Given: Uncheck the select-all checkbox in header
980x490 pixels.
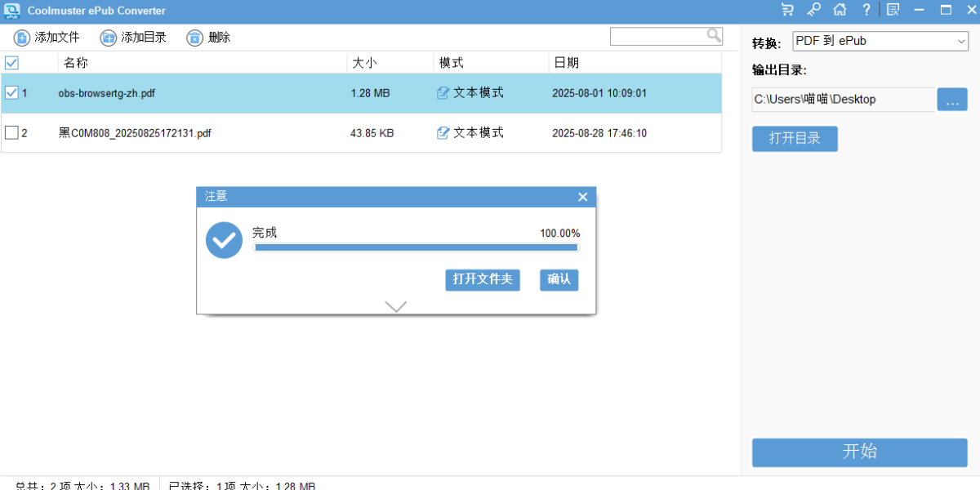Looking at the screenshot, I should click(11, 62).
